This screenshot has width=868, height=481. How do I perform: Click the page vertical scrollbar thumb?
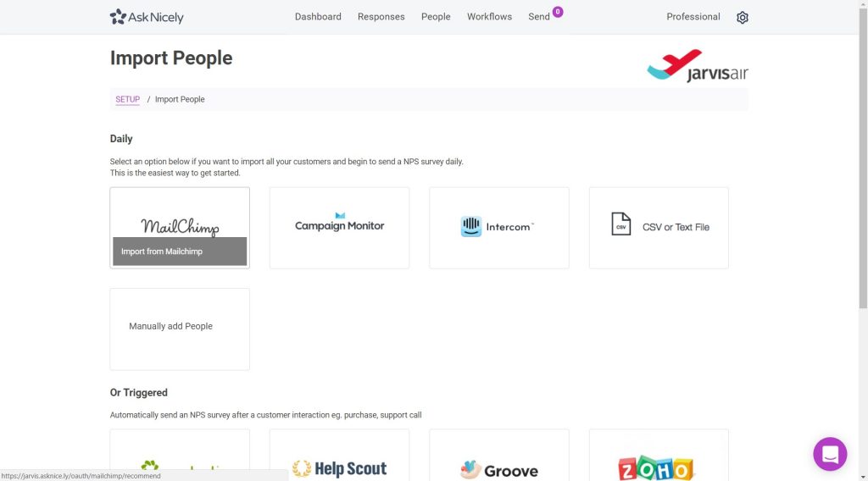[863, 158]
